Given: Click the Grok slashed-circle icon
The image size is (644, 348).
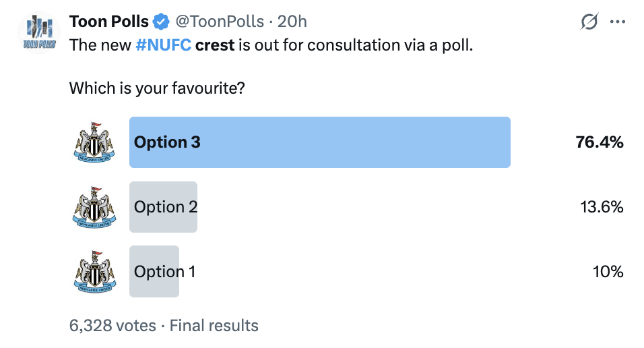Looking at the screenshot, I should point(589,22).
